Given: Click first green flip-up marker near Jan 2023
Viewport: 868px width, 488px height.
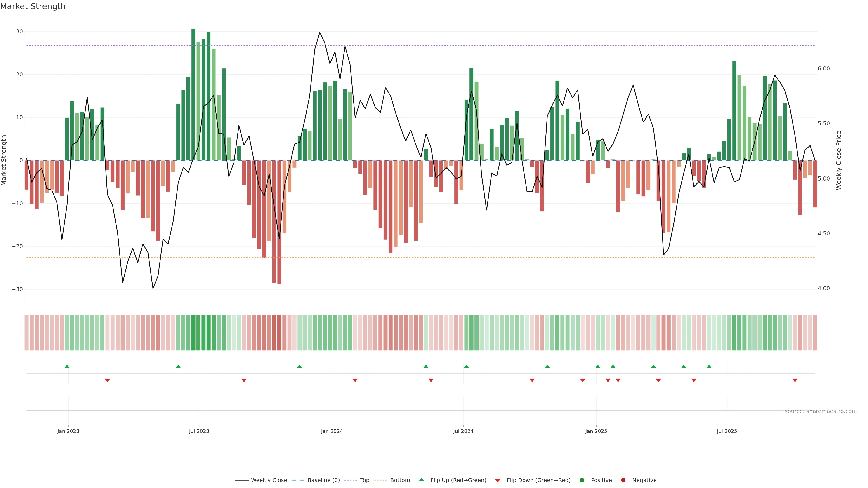Looking at the screenshot, I should (x=67, y=366).
